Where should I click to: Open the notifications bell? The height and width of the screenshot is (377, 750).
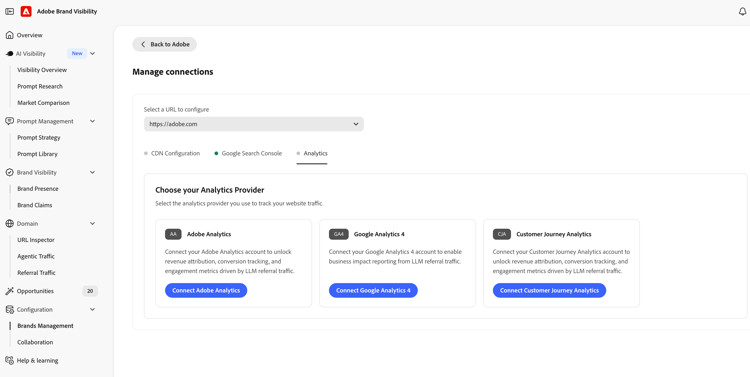[742, 11]
